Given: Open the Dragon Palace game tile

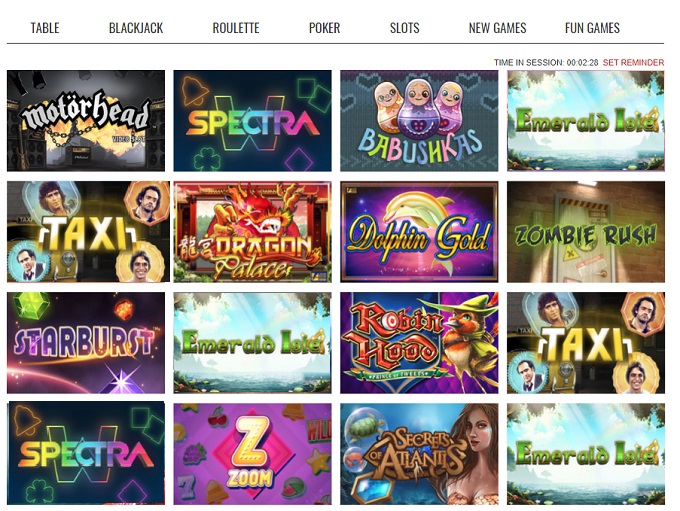Looking at the screenshot, I should point(252,232).
